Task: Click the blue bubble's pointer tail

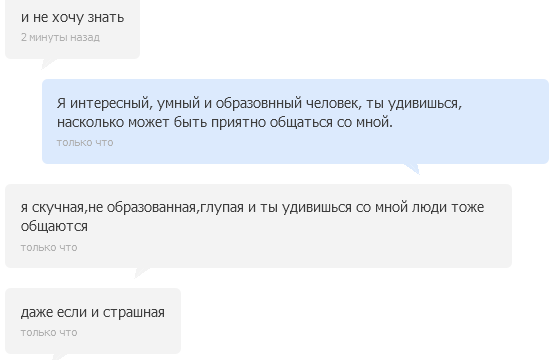Action: (412, 169)
